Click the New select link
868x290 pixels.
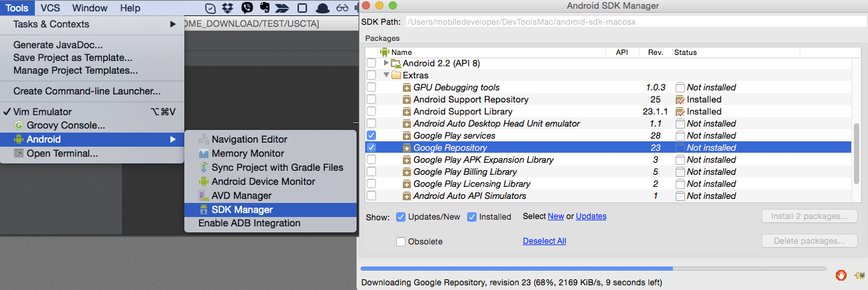pyautogui.click(x=556, y=216)
